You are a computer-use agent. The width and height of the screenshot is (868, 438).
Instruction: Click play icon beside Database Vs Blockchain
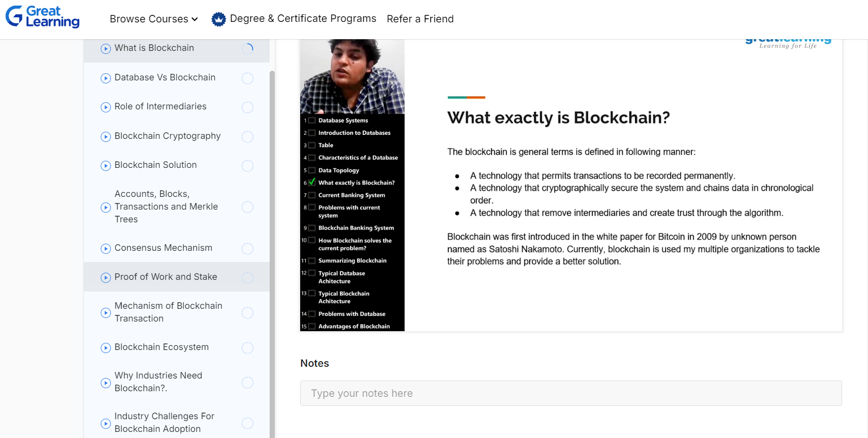pos(106,78)
